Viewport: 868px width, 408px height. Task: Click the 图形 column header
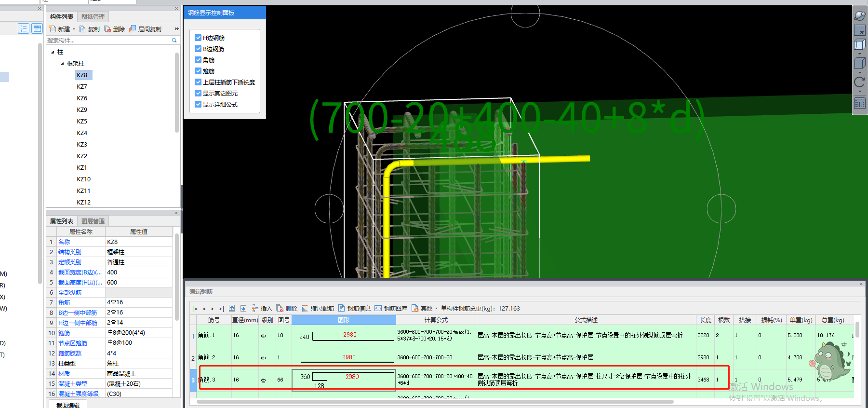(x=344, y=320)
